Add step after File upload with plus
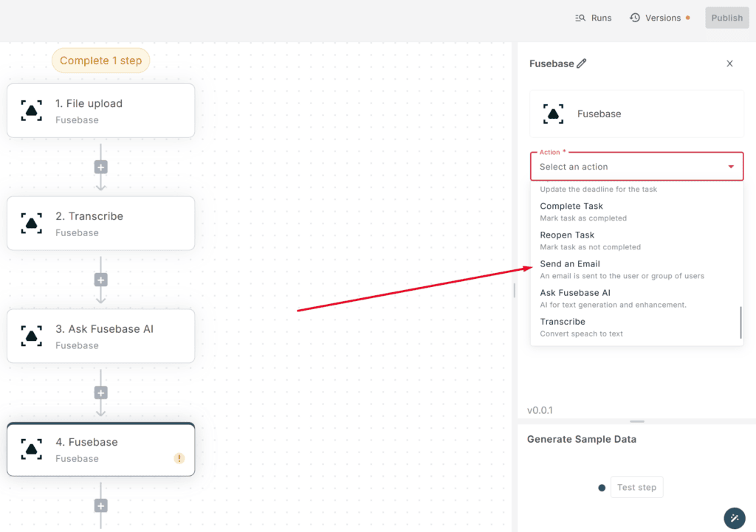This screenshot has height=532, width=756. 100,167
